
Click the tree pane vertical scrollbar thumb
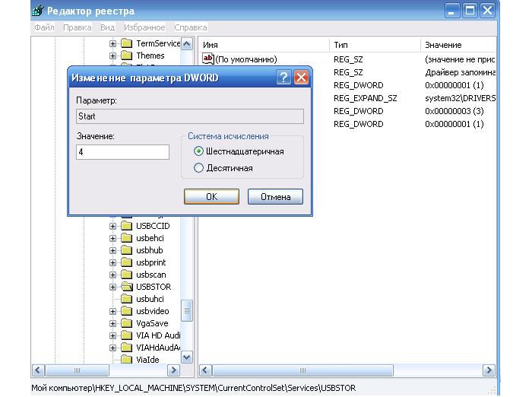point(187,310)
